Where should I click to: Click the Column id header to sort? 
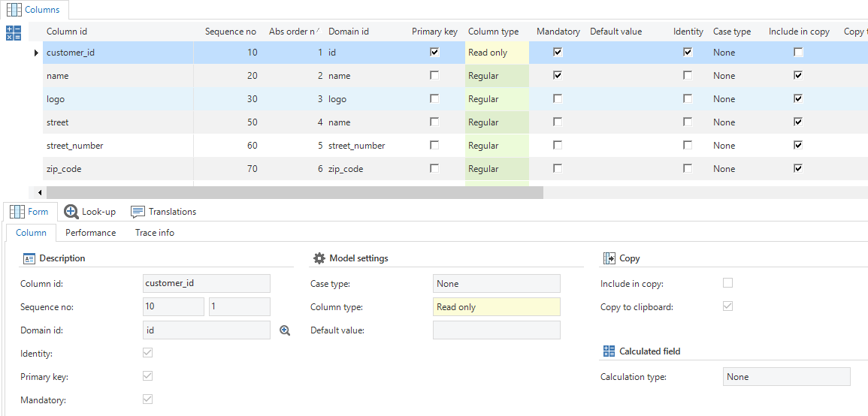(x=67, y=32)
